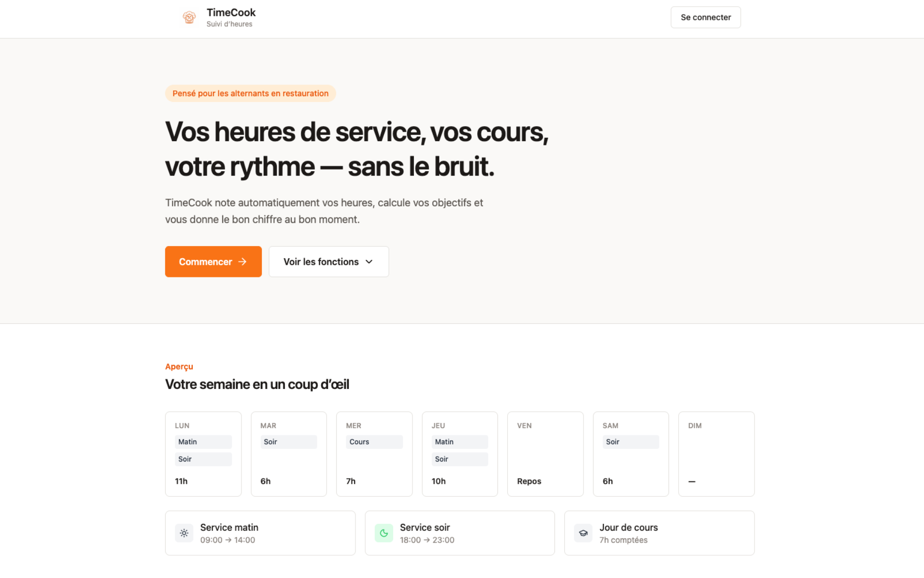Click Repos in the VEN card
Viewport: 924px width, 578px height.
[x=529, y=481]
